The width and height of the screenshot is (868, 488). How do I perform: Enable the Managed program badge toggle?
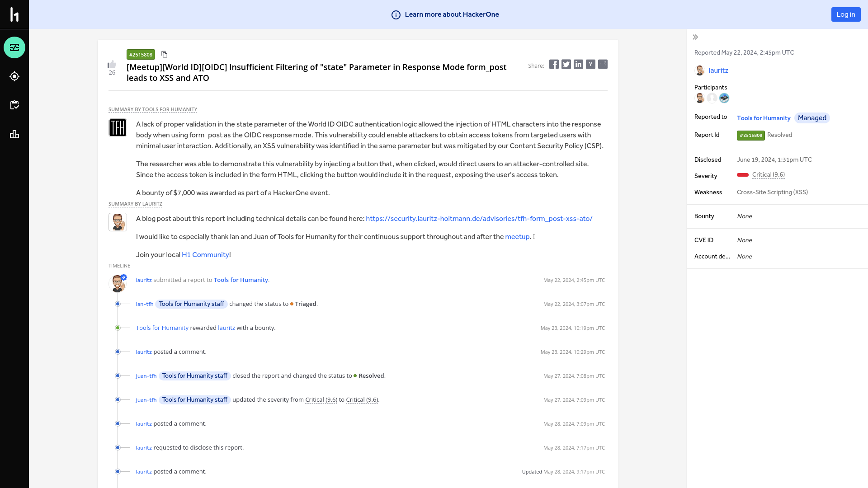(812, 118)
